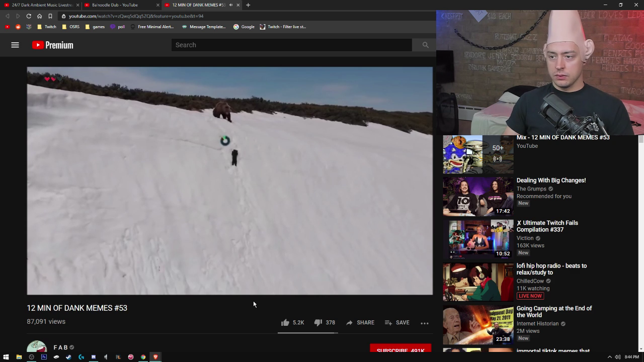Viewport: 644px width, 362px height.
Task: Click the Dealing With Big Changes! title
Action: click(x=551, y=180)
